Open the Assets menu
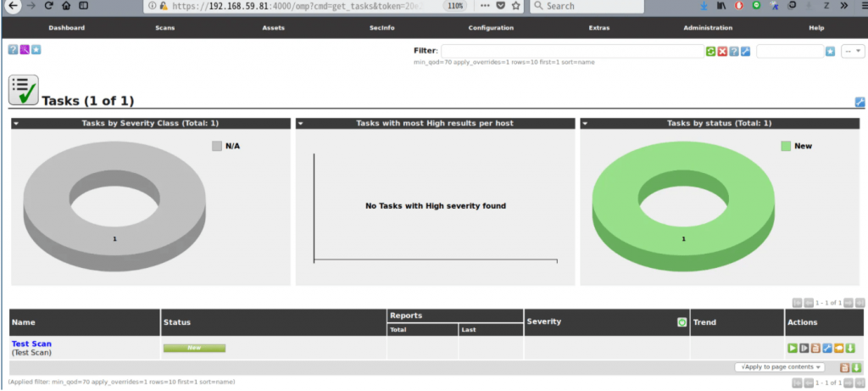The height and width of the screenshot is (391, 868). pos(274,28)
